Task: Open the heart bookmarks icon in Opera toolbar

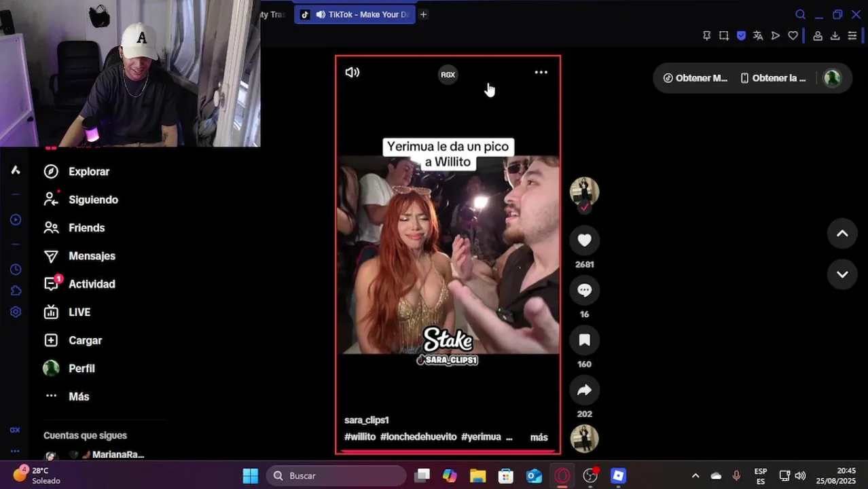Action: [x=793, y=36]
